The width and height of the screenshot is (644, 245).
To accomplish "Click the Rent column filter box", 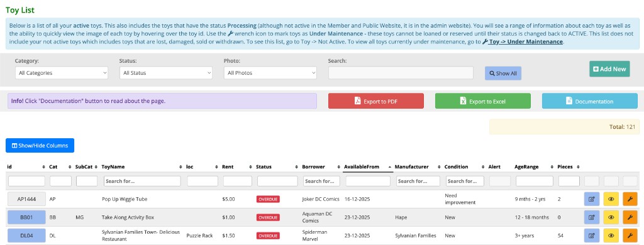I will click(237, 181).
